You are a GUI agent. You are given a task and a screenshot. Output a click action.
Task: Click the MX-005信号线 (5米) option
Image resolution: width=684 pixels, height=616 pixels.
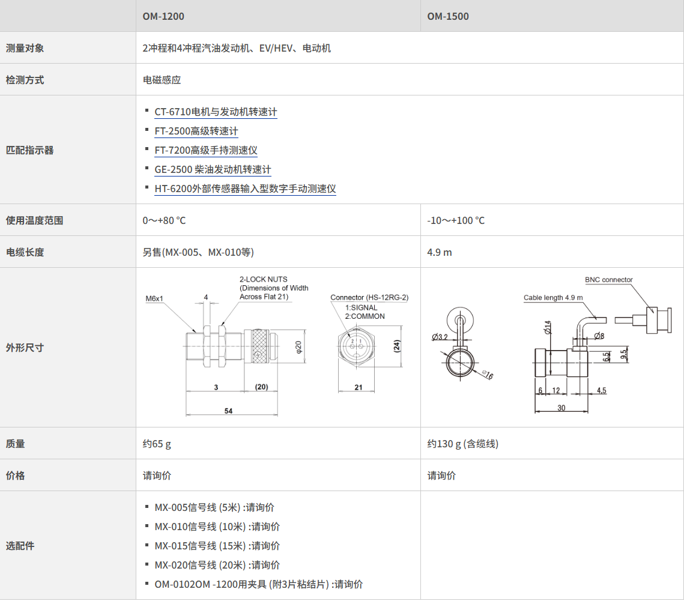pos(214,507)
